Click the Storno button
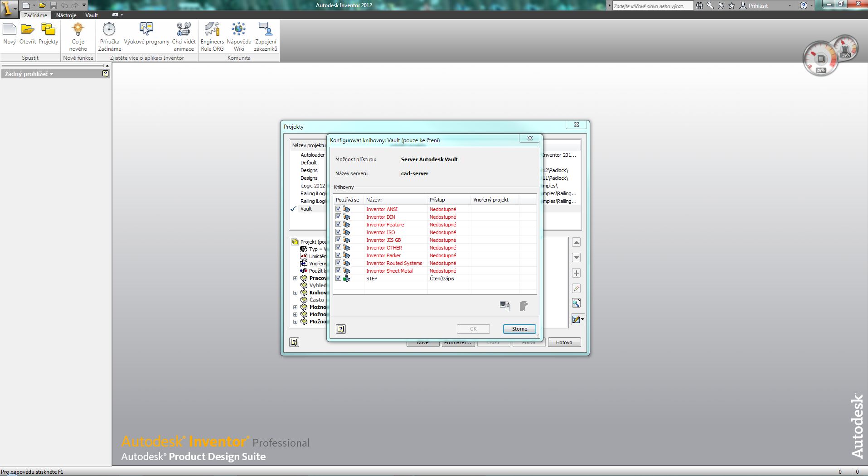The width and height of the screenshot is (868, 476). (x=519, y=329)
